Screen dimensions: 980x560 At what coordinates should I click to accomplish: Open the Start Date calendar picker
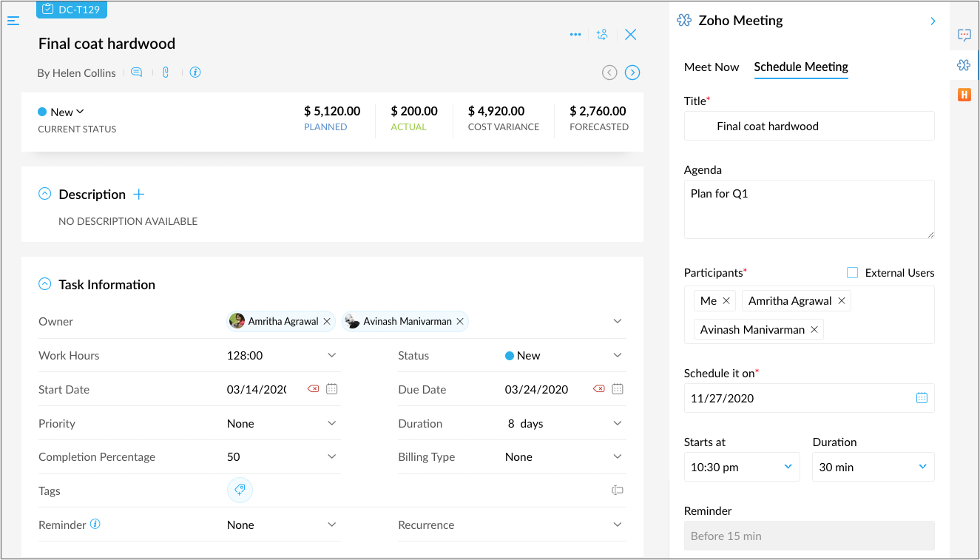[332, 389]
